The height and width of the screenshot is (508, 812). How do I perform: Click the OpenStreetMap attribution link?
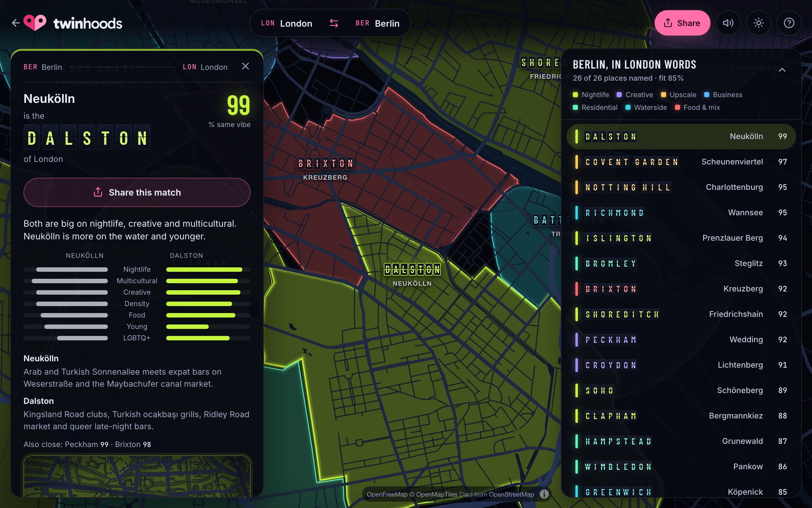point(511,494)
